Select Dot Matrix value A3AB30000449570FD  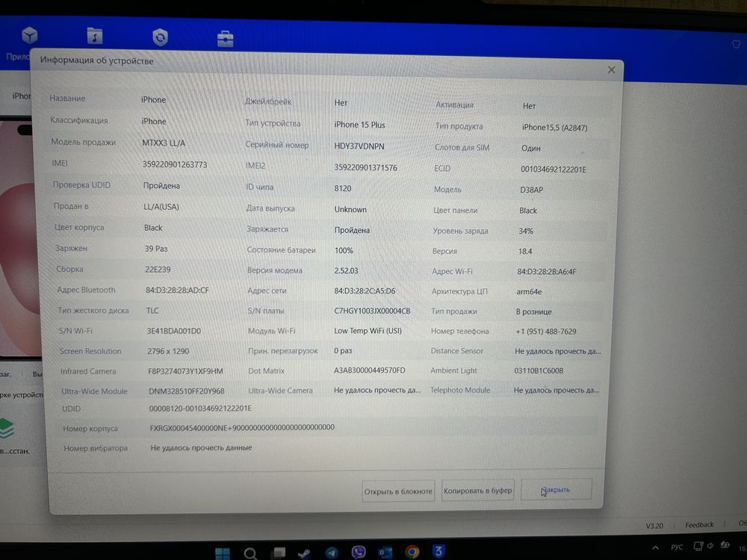click(x=370, y=370)
